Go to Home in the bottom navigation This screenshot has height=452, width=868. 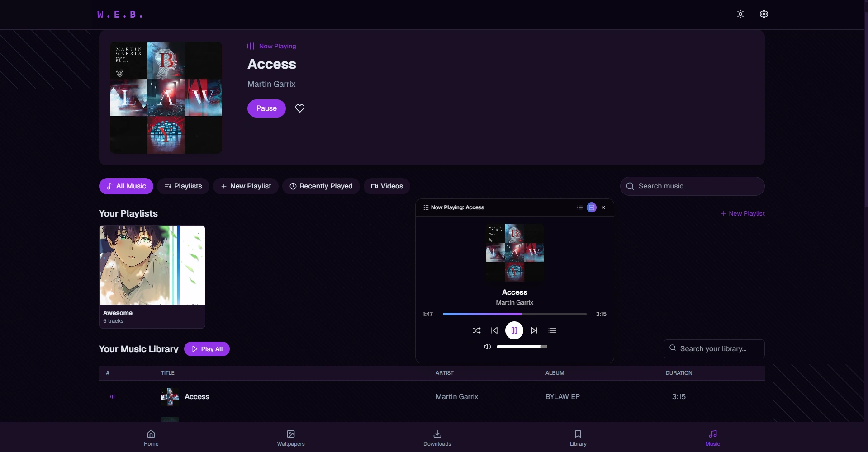[151, 438]
